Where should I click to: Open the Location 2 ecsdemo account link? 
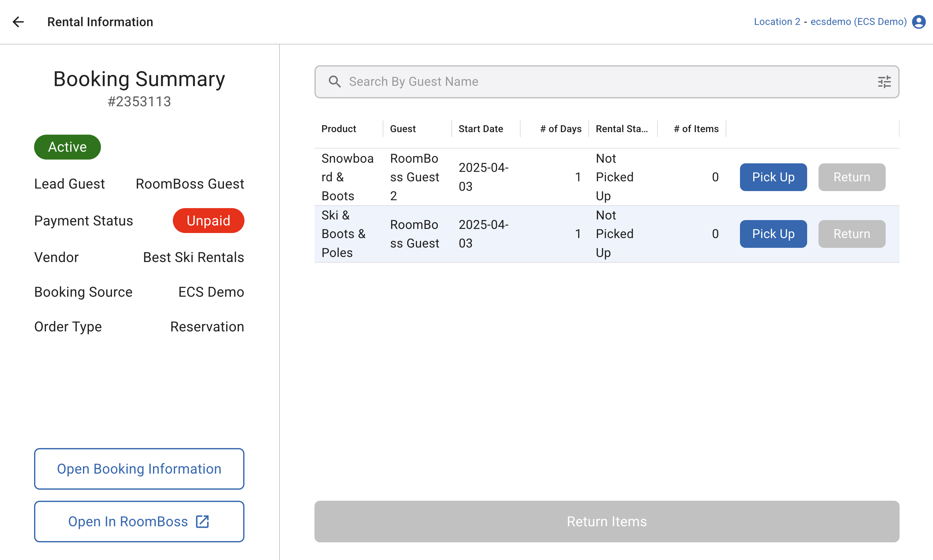(x=830, y=22)
